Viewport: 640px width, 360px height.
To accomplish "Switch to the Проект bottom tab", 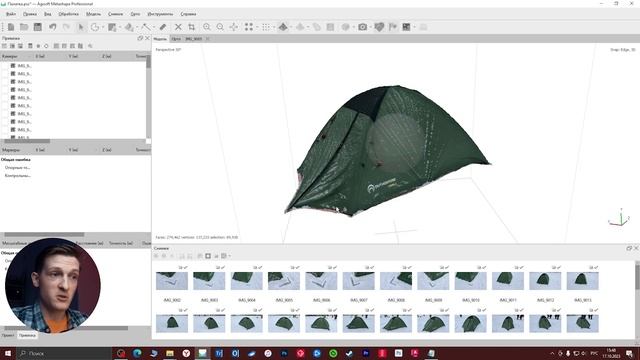I will 8,335.
